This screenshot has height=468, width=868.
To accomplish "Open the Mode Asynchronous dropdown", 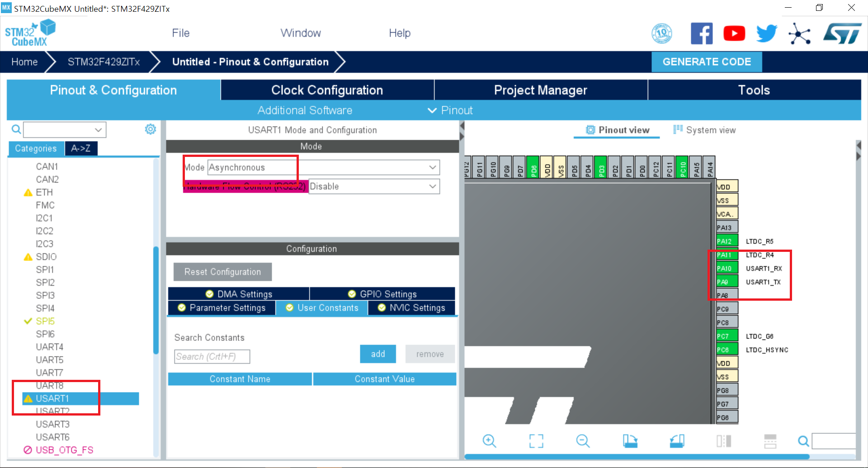I will point(324,167).
